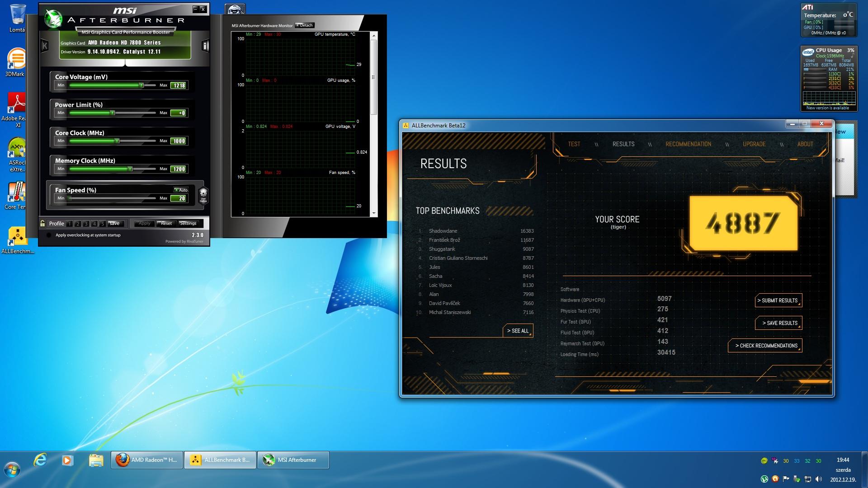Select Afterburner profile slot 2
Viewport: 868px width, 488px height.
pyautogui.click(x=78, y=224)
